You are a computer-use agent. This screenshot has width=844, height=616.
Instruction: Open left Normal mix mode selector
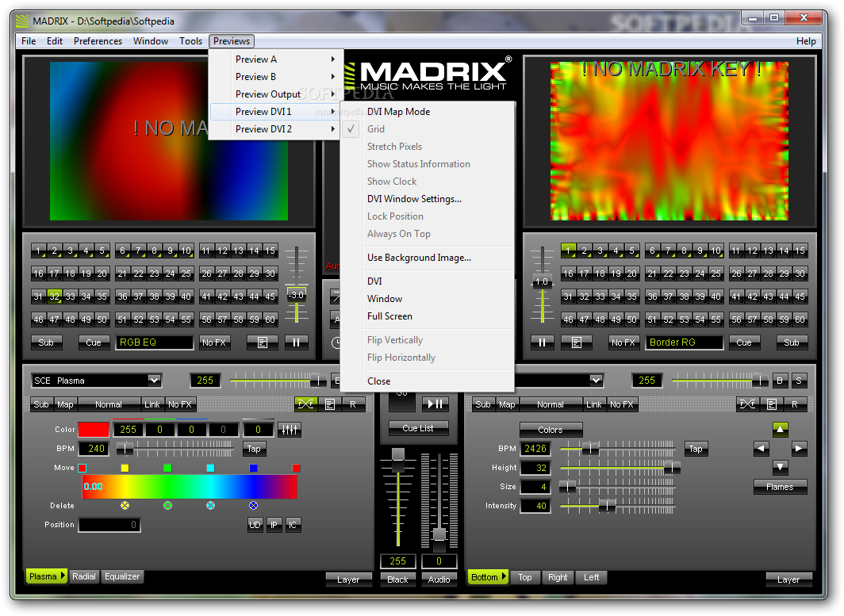(x=109, y=404)
